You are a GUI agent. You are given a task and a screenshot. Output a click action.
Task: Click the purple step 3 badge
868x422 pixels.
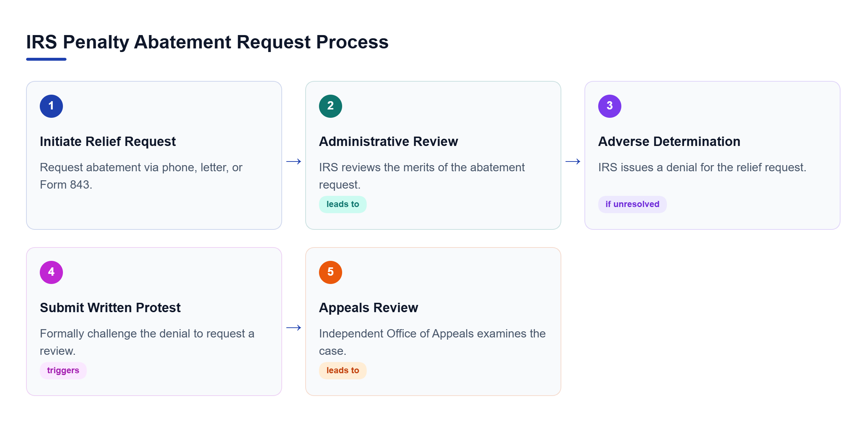tap(610, 106)
